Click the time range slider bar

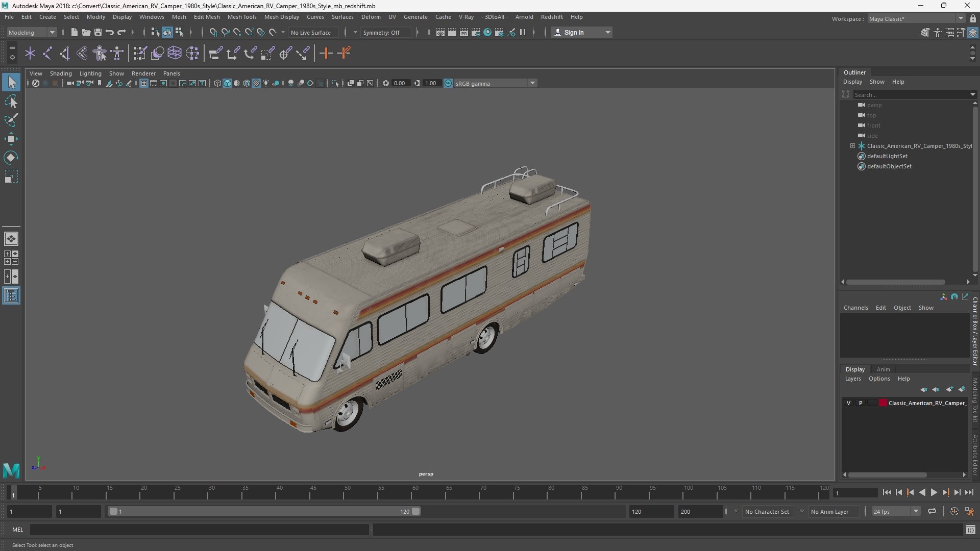(x=263, y=511)
